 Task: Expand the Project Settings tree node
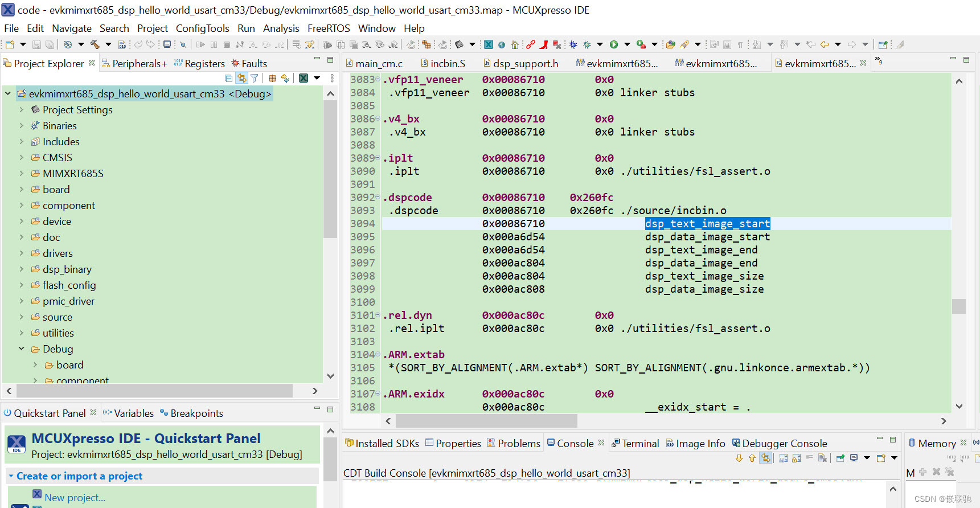[22, 109]
